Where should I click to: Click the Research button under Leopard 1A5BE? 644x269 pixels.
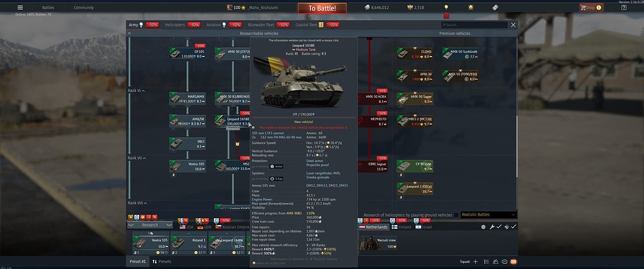point(233,129)
